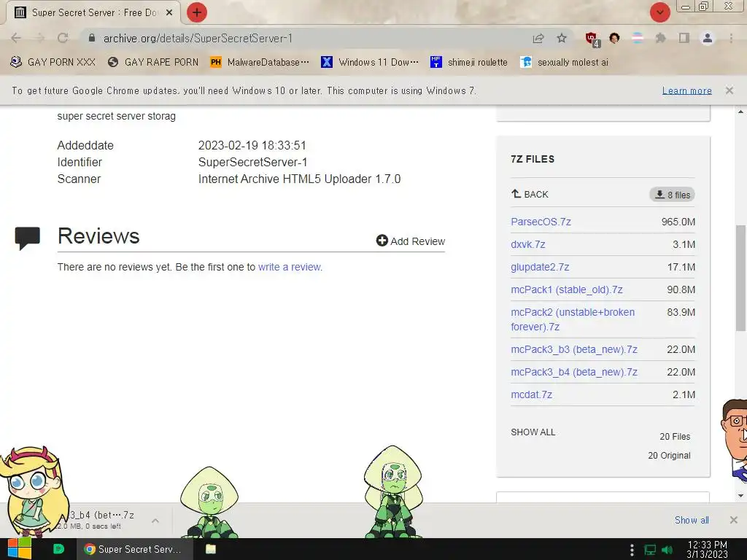Open the shimeji roulette bookmark
This screenshot has height=560, width=747.
click(x=469, y=63)
